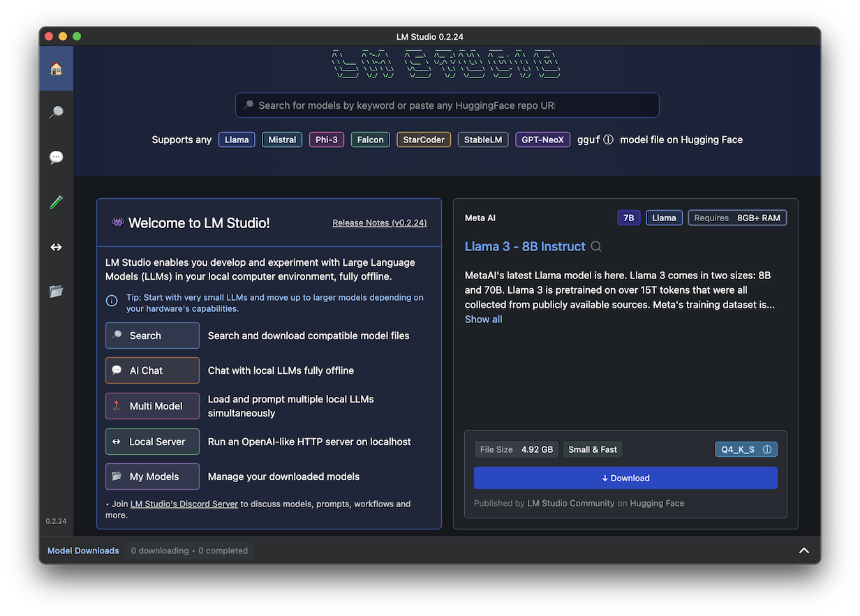
Task: Click the Local Server welcome button
Action: click(152, 442)
